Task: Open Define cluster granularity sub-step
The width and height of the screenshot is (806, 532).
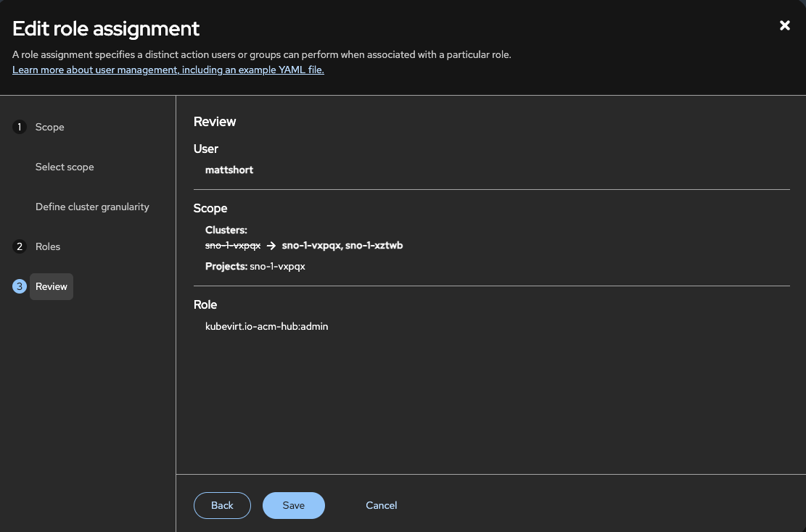Action: (x=92, y=207)
